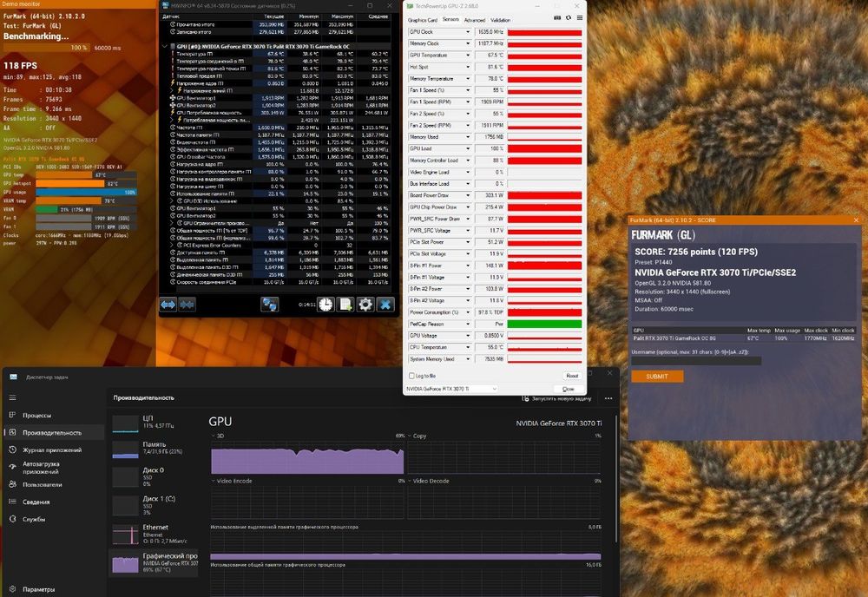Open Task Manager hamburger navigation icon
The height and width of the screenshot is (597, 868).
tap(12, 397)
